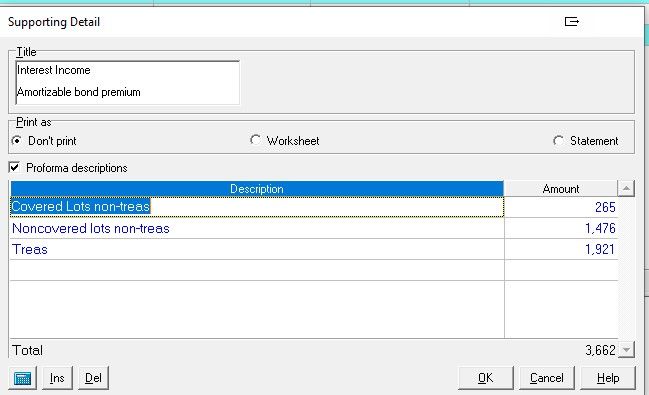649x395 pixels.
Task: Select the Amount column header
Action: 560,189
